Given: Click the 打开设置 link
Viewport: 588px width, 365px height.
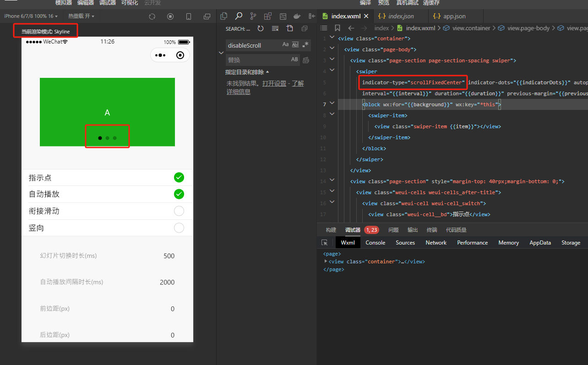Looking at the screenshot, I should click(x=274, y=83).
